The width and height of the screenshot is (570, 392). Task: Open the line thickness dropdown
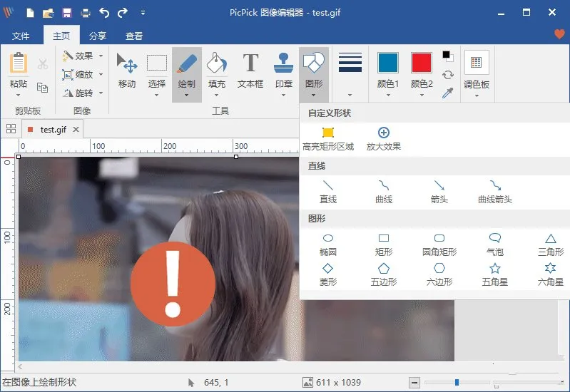coord(350,95)
